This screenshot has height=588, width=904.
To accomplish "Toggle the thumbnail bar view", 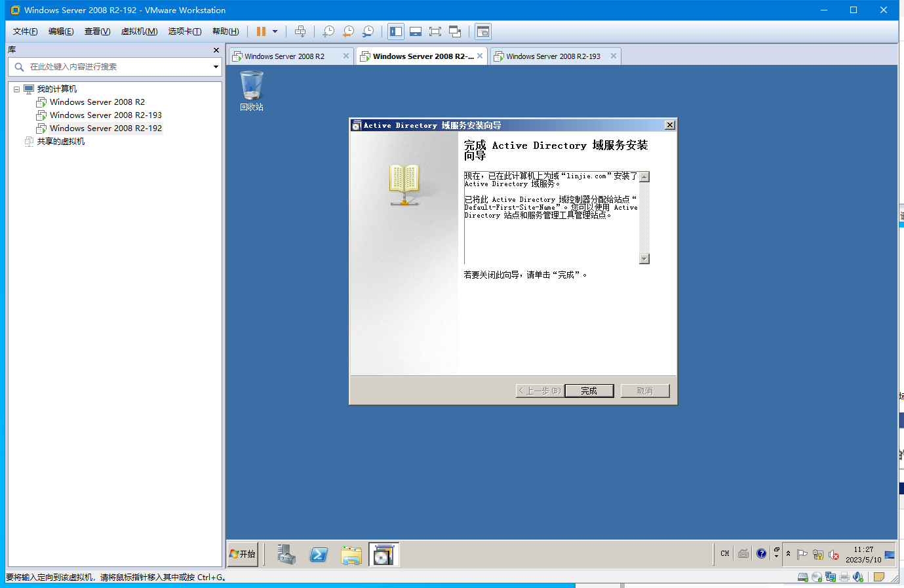I will (416, 31).
